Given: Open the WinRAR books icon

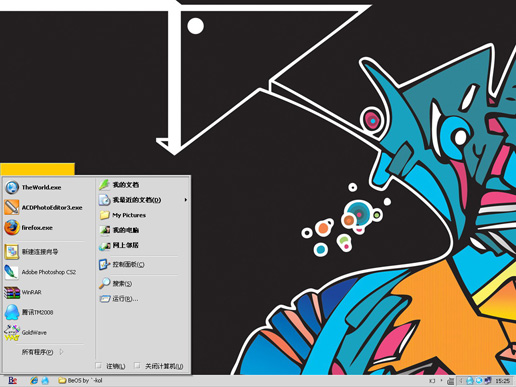Looking at the screenshot, I should [12, 292].
